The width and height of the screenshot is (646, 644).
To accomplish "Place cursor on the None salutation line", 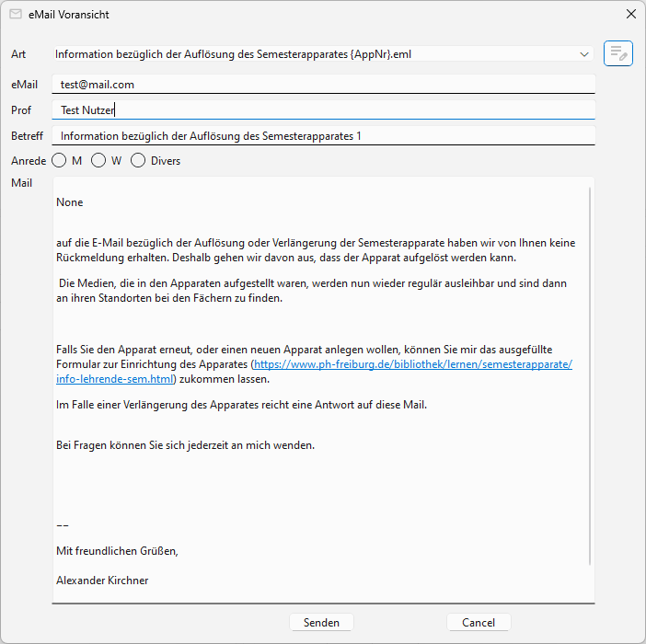I will click(x=70, y=202).
